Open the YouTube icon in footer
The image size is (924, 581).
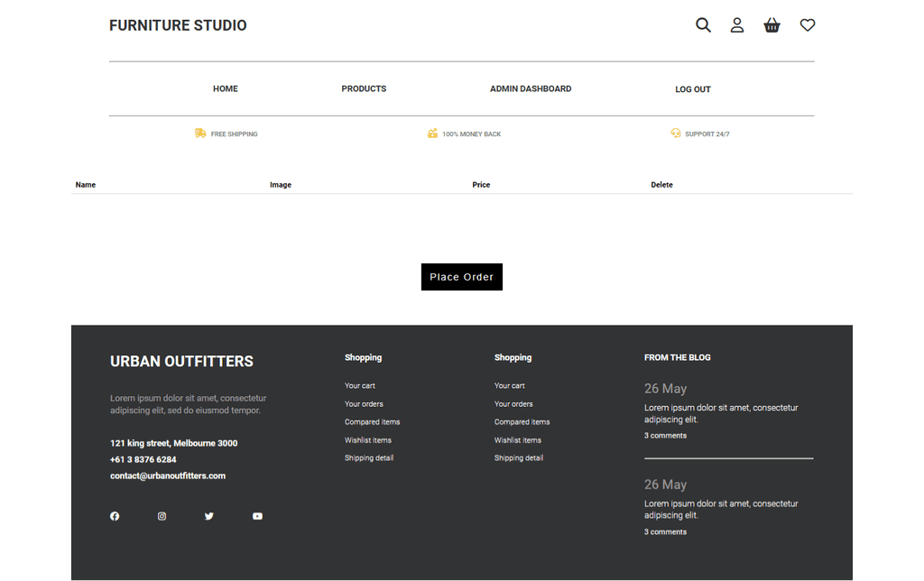tap(257, 516)
